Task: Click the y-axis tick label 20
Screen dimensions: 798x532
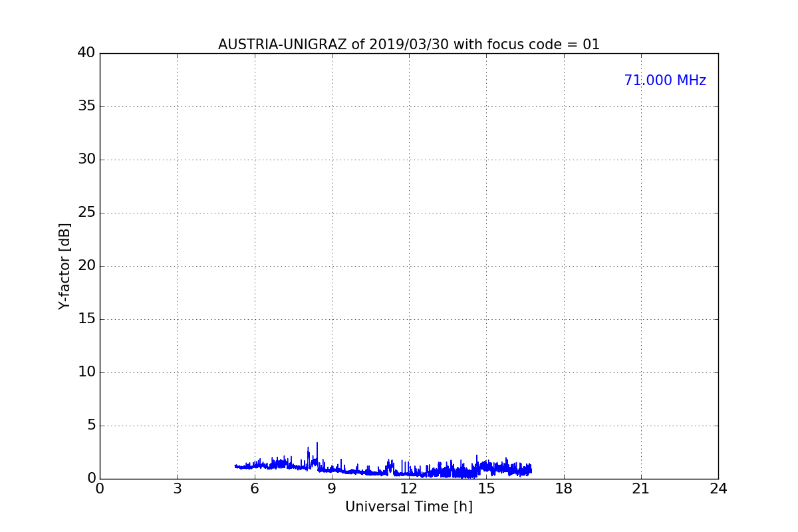Action: click(86, 265)
